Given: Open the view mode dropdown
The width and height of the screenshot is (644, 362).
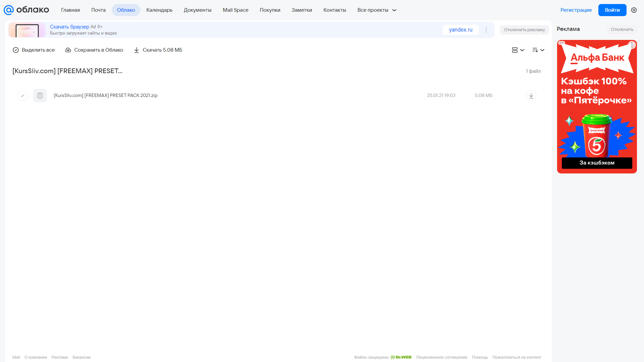Looking at the screenshot, I should (518, 50).
